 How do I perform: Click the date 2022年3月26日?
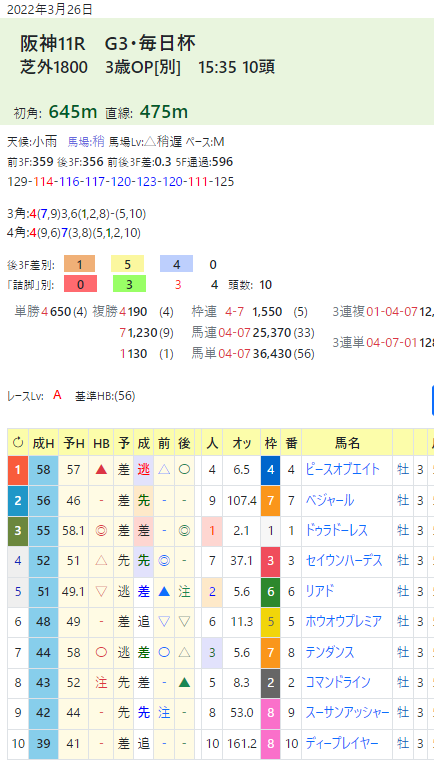pos(50,9)
